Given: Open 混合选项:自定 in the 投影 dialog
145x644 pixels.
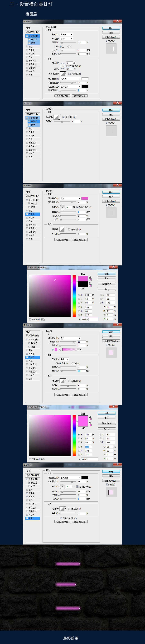Looking at the screenshot, I should (x=33, y=475).
